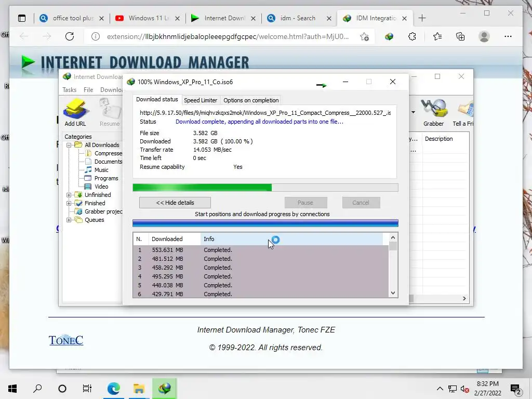Add this page to favorites star

tap(364, 37)
